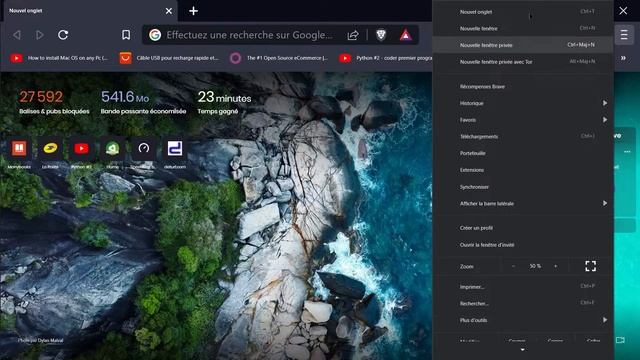The image size is (640, 360).
Task: Click the 23 minutes time saved stat
Action: [x=224, y=102]
